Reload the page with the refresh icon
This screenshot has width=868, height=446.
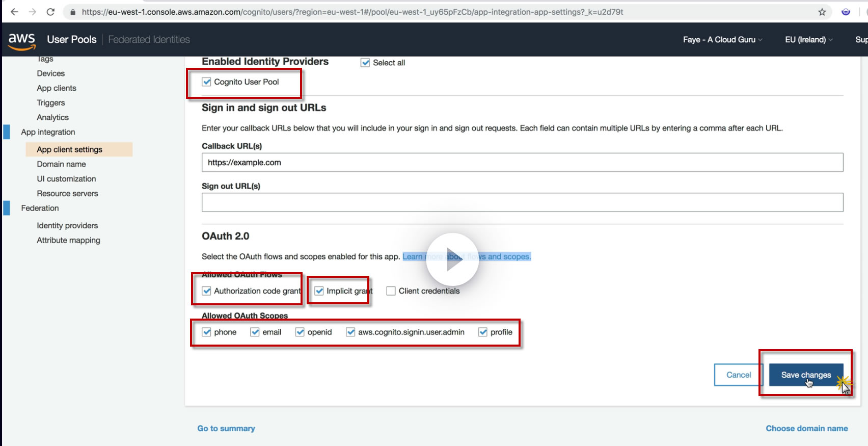click(x=50, y=12)
